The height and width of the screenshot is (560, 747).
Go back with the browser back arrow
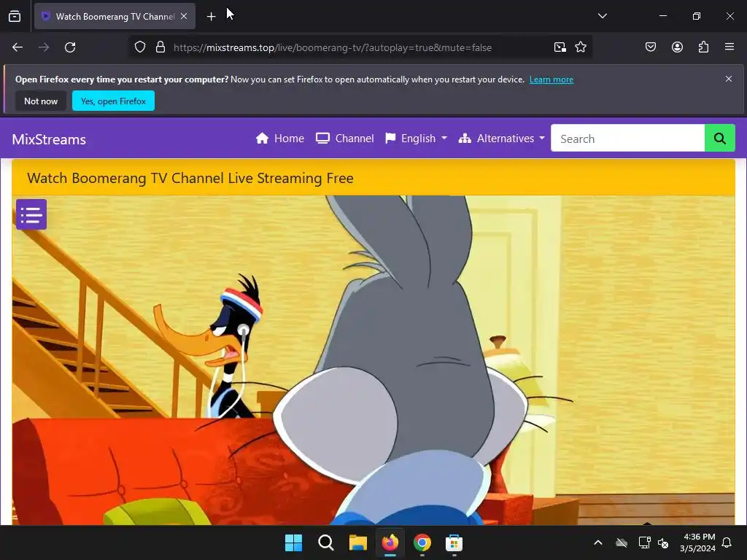pyautogui.click(x=18, y=47)
